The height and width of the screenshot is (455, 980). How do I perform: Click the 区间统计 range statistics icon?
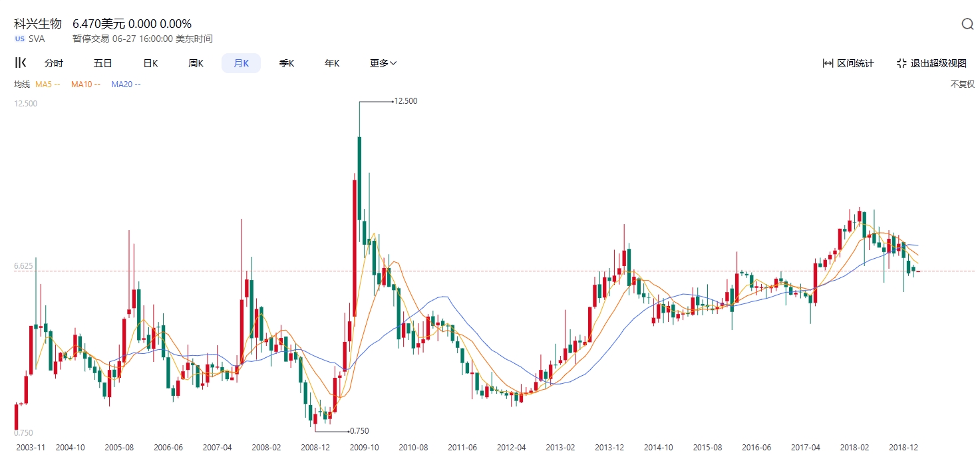[x=828, y=63]
